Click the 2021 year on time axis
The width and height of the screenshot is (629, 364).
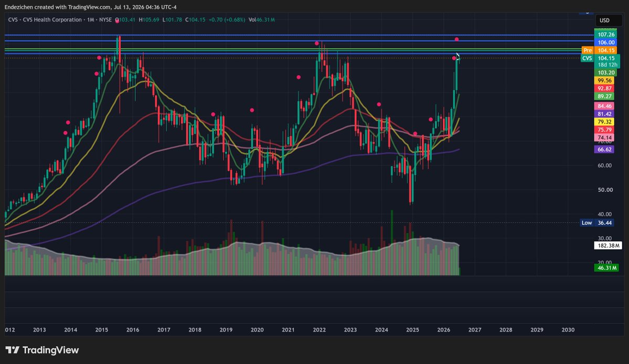click(x=288, y=329)
